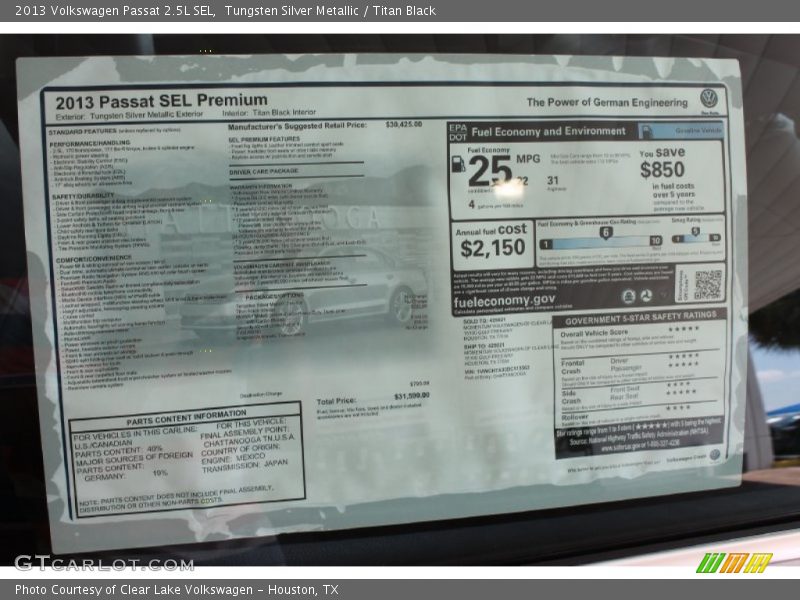The height and width of the screenshot is (600, 800).
Task: Click the 'Side Crash' rating label
Action: [x=571, y=397]
